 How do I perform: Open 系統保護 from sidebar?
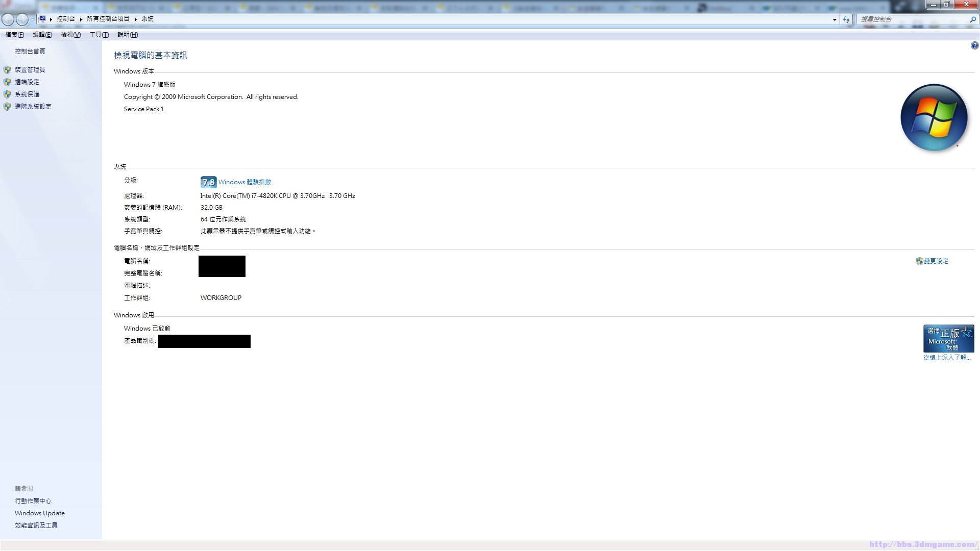(x=27, y=94)
